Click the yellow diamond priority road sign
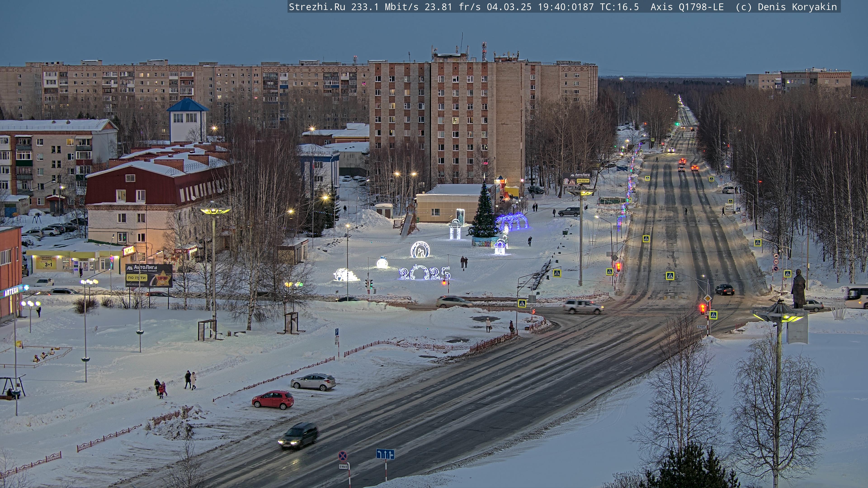The width and height of the screenshot is (868, 488). (x=708, y=298)
